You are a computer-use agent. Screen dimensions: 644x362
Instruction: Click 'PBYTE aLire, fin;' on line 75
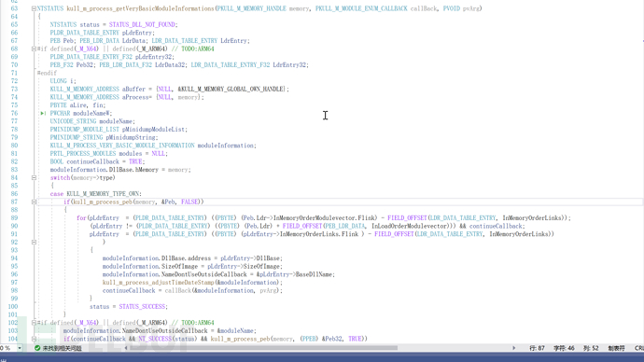click(x=78, y=105)
